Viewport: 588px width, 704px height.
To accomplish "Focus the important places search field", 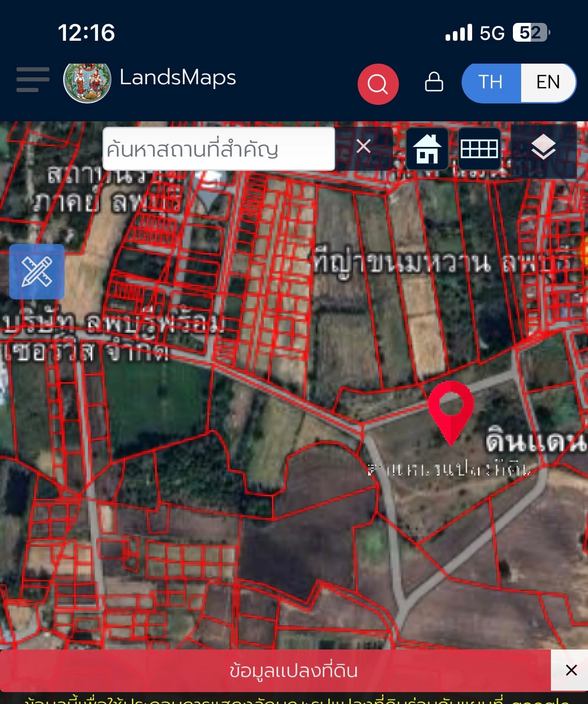I will click(219, 149).
